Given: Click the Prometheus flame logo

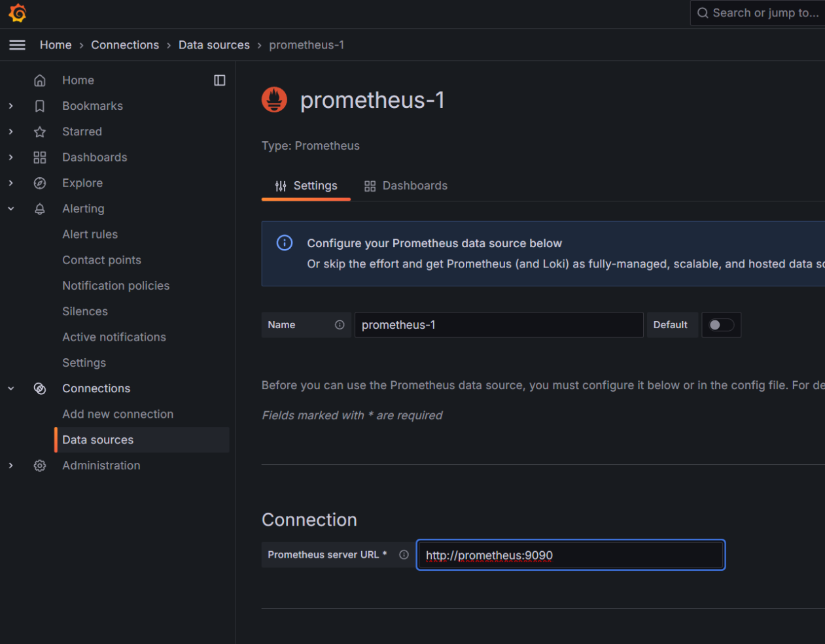Looking at the screenshot, I should [274, 100].
